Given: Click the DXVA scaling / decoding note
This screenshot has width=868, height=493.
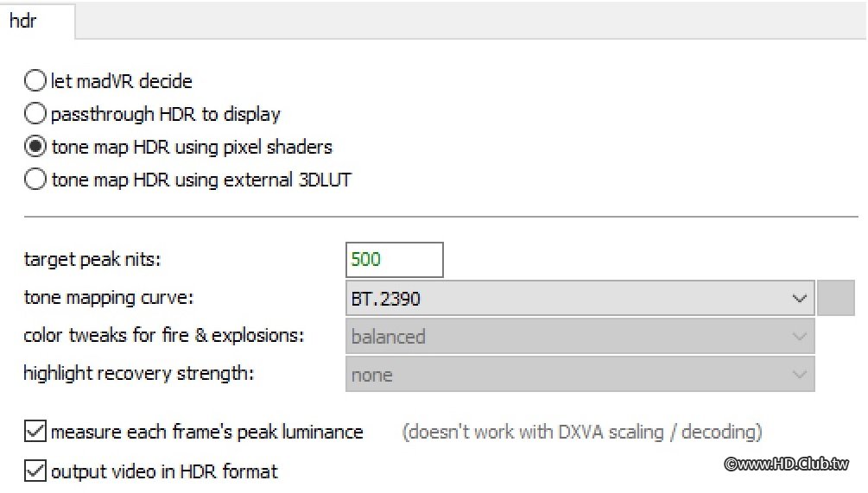Looking at the screenshot, I should pyautogui.click(x=582, y=432).
